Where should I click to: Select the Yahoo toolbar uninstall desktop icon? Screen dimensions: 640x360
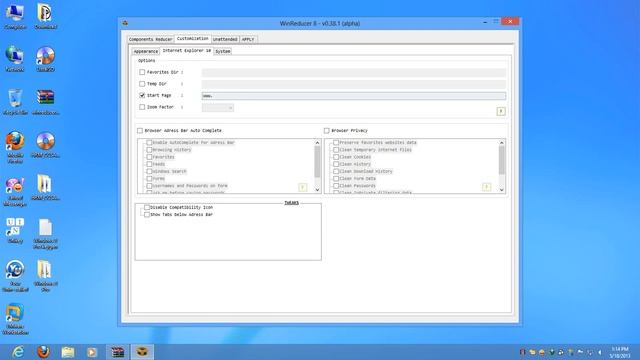[x=15, y=277]
